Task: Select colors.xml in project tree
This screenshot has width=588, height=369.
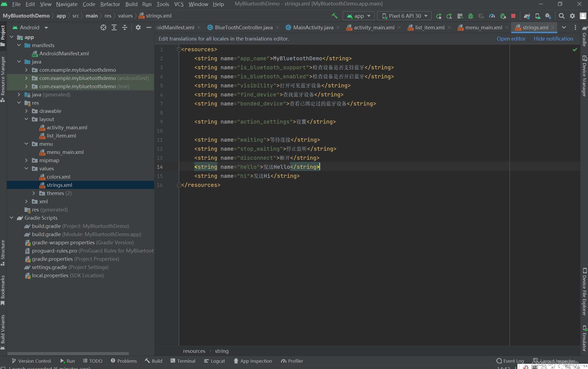Action: tap(58, 177)
